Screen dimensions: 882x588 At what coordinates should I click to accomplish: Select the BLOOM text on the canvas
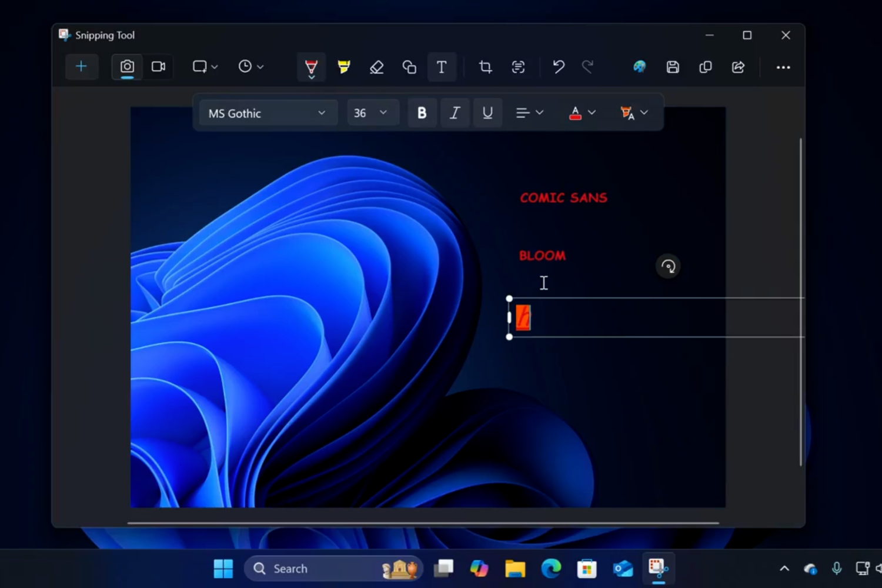542,255
